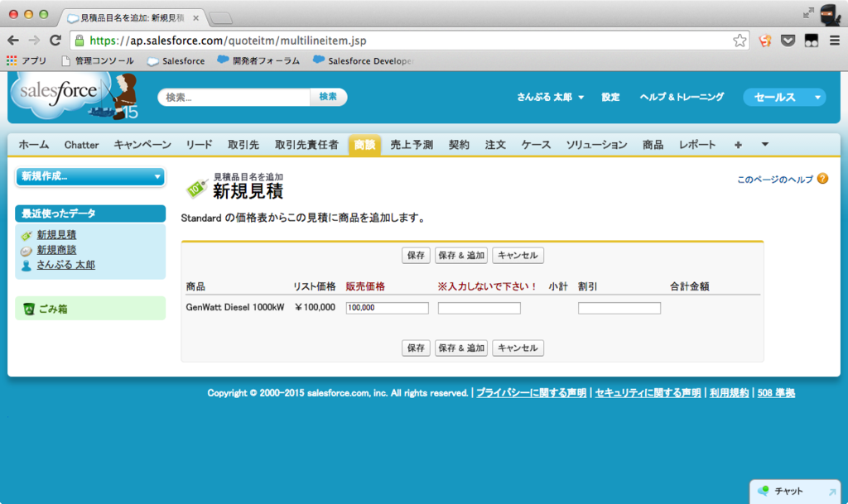Viewport: 848px width, 504px height.
Task: Open recent item 新規商談
Action: click(x=56, y=250)
